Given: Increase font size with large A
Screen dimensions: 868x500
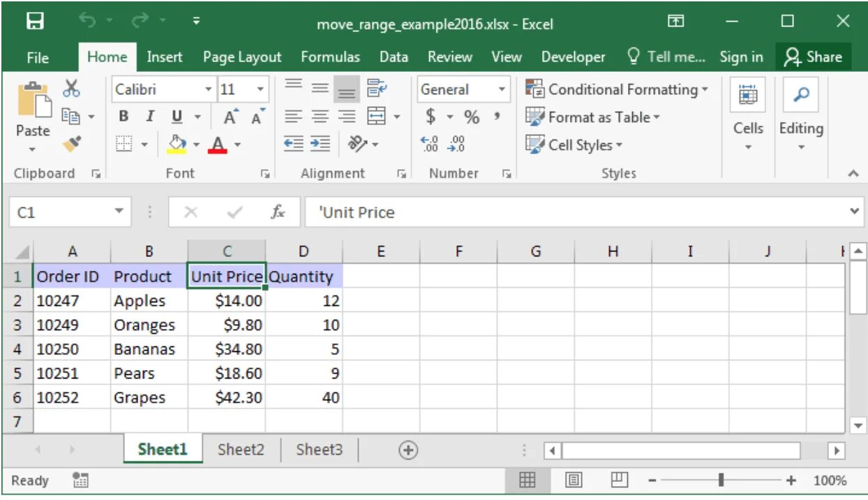Looking at the screenshot, I should (230, 117).
